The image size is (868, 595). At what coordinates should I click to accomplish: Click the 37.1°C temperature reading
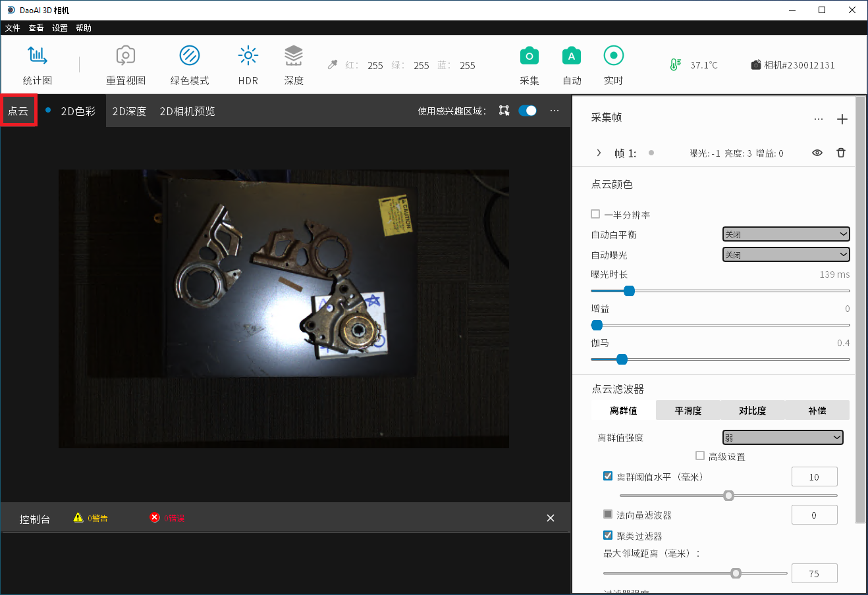704,65
